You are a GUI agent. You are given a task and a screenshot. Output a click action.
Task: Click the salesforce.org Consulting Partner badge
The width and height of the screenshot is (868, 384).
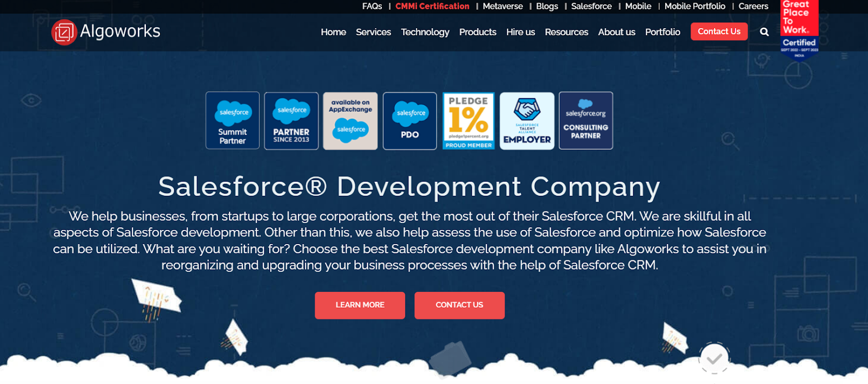586,120
